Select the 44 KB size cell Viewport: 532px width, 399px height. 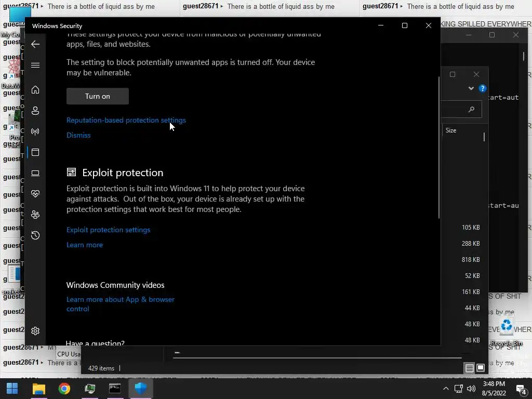pyautogui.click(x=472, y=308)
